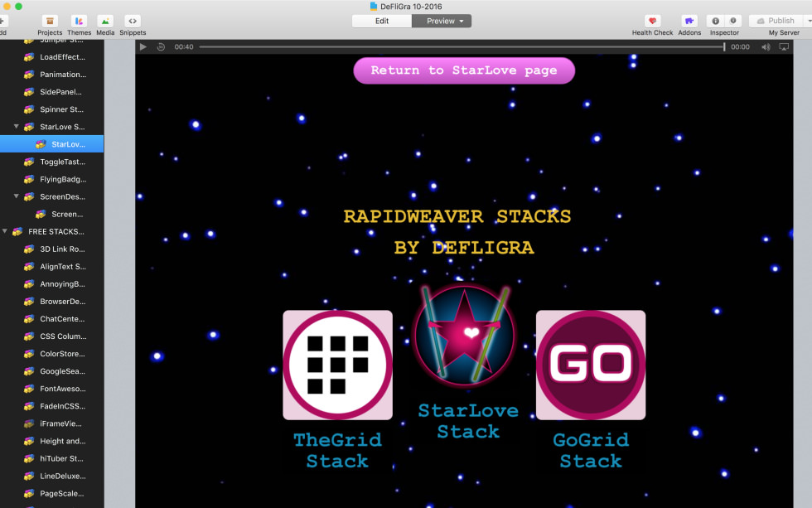The image size is (812, 508).
Task: Open the StarLove Stack star logo
Action: (x=465, y=336)
